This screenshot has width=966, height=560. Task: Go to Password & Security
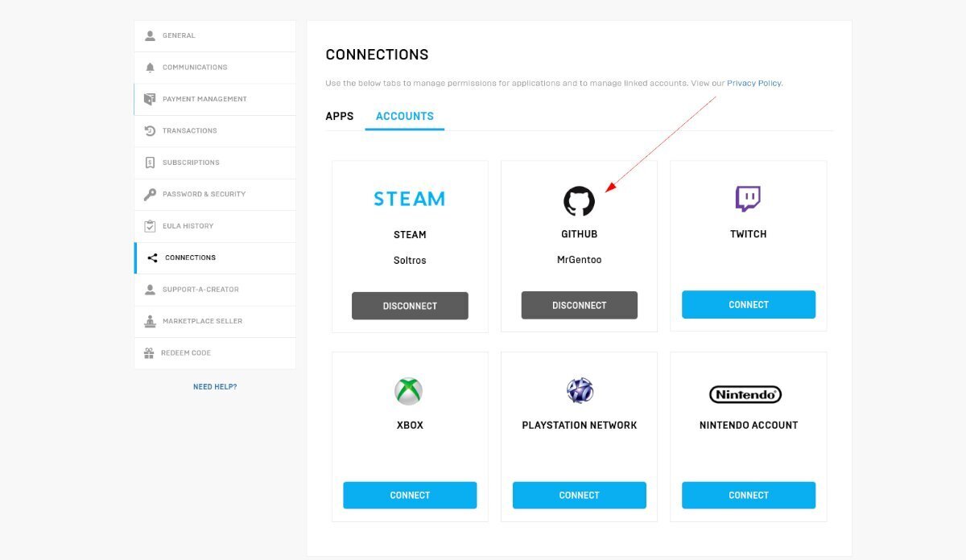pyautogui.click(x=215, y=194)
